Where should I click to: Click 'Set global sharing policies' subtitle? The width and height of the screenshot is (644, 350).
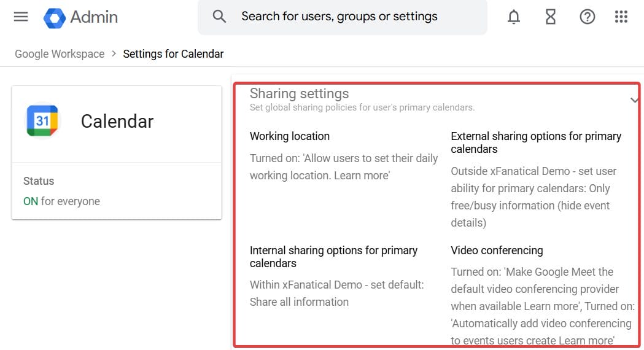(x=362, y=107)
